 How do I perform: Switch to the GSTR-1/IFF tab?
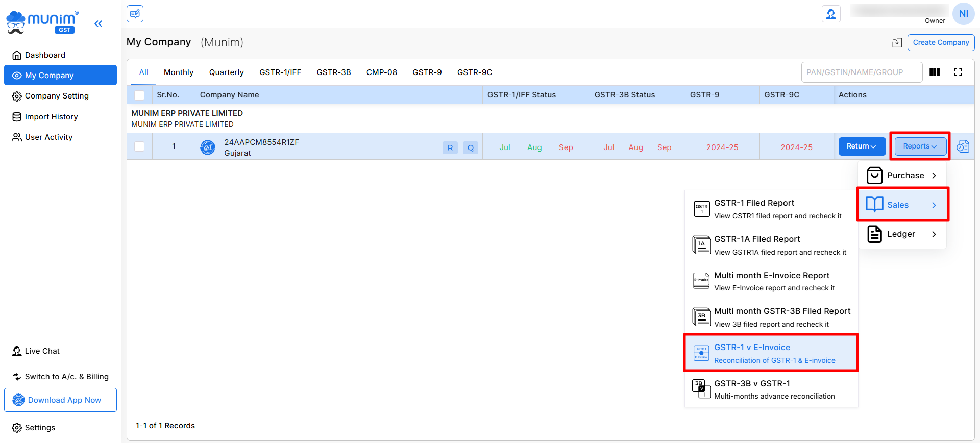280,72
